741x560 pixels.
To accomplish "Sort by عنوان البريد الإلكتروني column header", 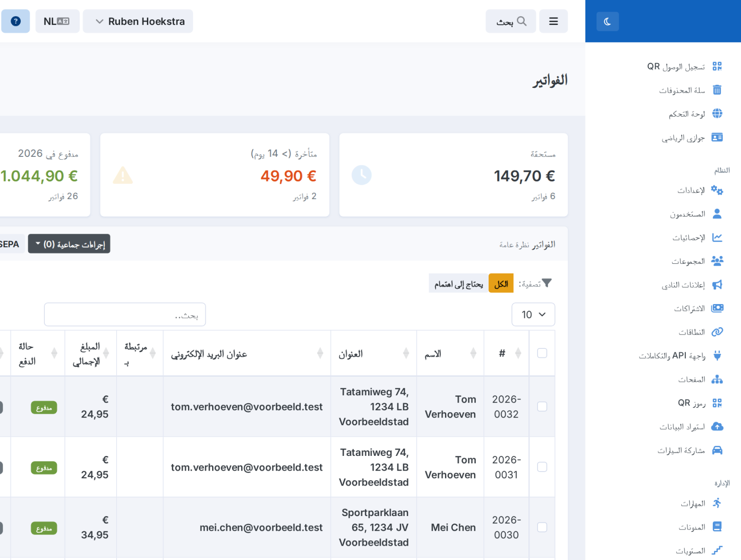I will [247, 353].
